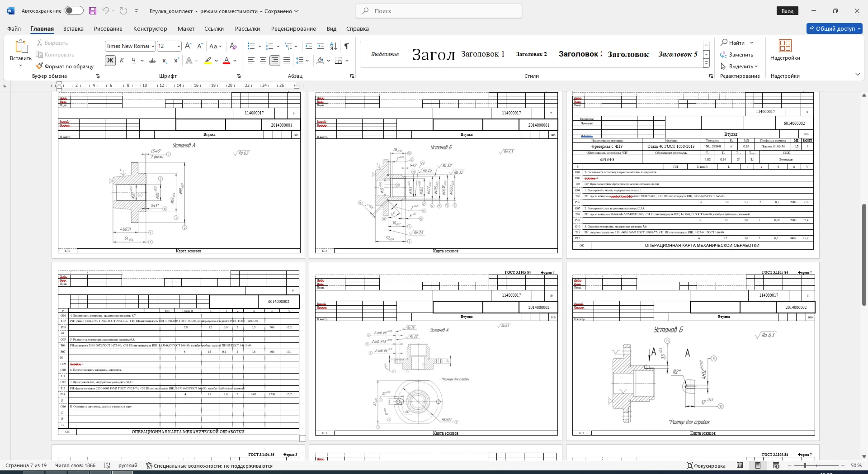Apply superscript formatting
Screen dimensions: 868x474
coord(176,61)
